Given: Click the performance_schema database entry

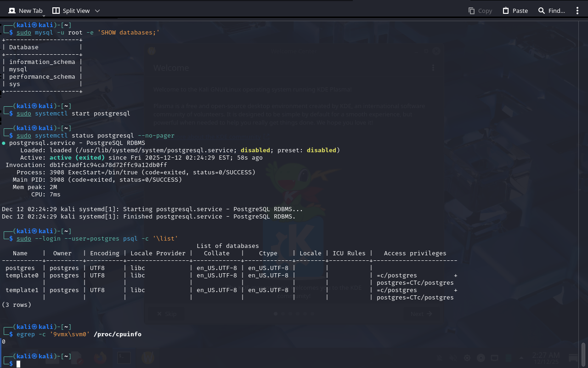Looking at the screenshot, I should [x=42, y=77].
